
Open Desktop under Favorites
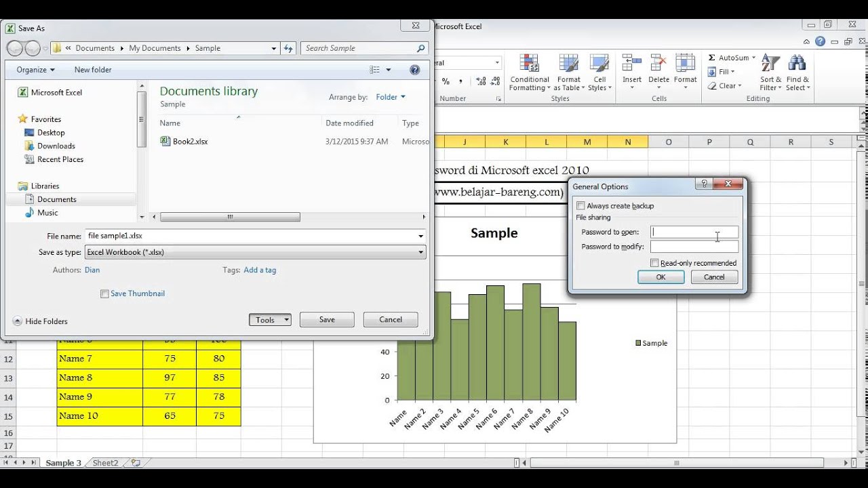click(51, 133)
